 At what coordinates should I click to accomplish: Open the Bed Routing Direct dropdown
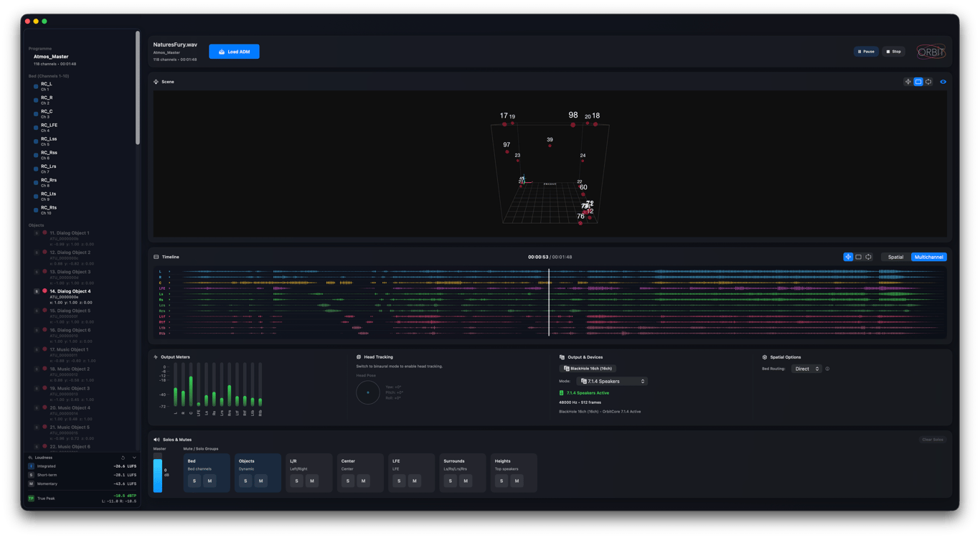[x=806, y=368]
